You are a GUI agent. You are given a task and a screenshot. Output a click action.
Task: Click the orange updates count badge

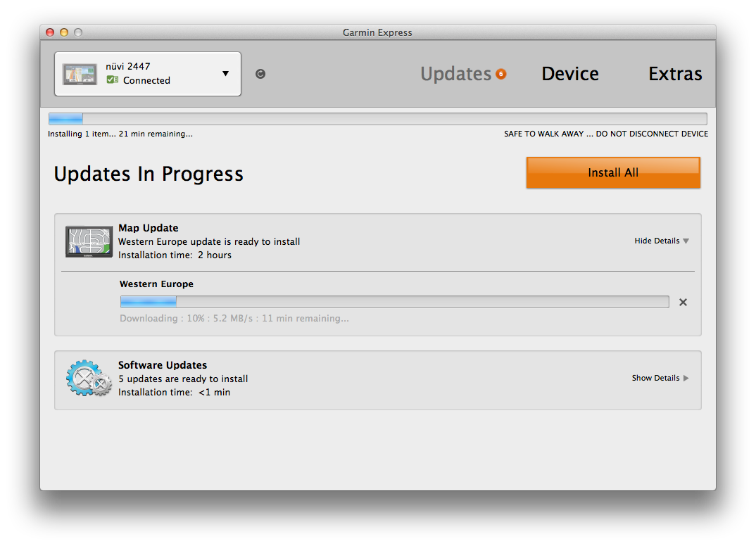(501, 74)
